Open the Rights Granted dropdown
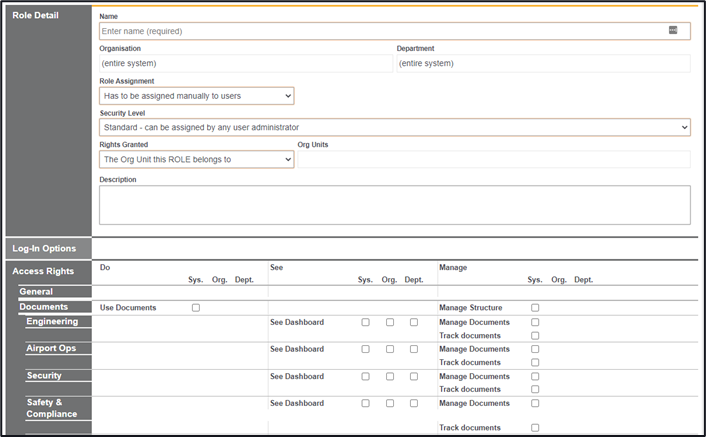Screen dimensions: 706x437 click(196, 159)
